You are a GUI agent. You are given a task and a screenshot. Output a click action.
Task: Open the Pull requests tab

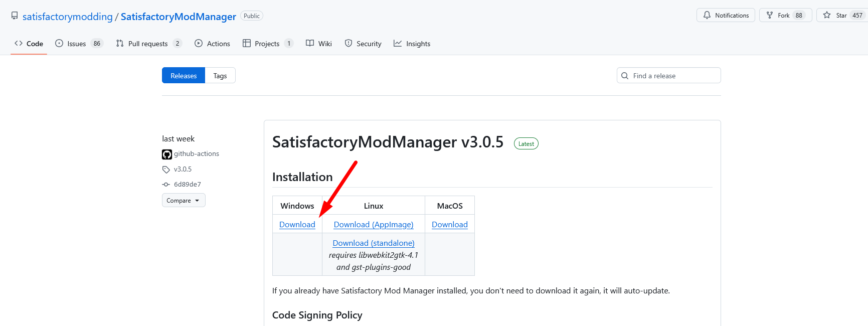pyautogui.click(x=147, y=44)
